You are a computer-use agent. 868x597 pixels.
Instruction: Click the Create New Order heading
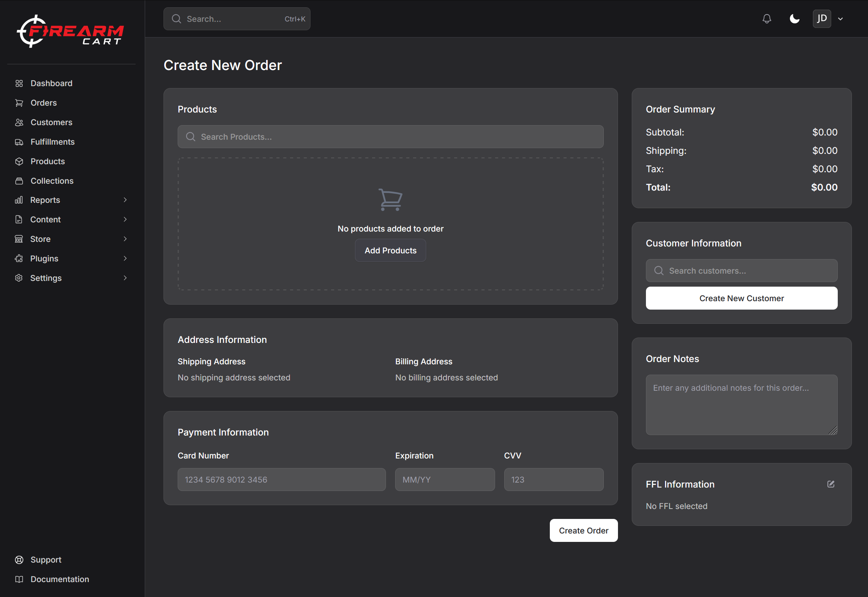pos(223,65)
